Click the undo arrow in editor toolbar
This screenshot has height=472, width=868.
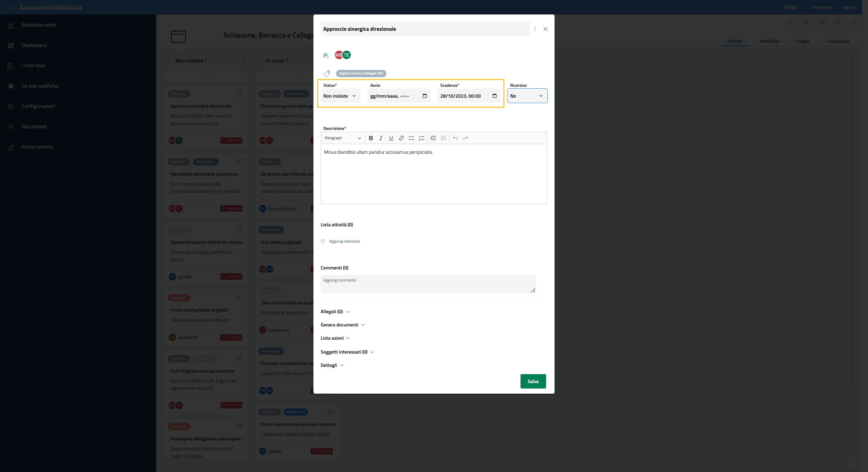[455, 138]
